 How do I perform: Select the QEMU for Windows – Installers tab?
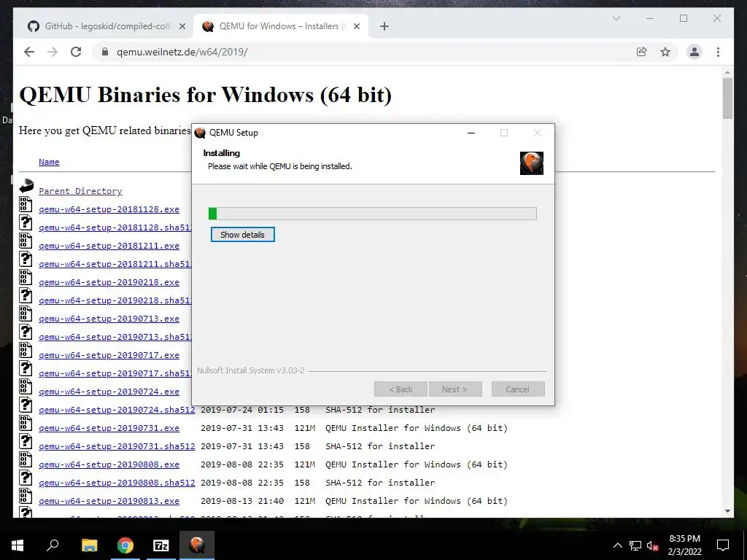(281, 26)
